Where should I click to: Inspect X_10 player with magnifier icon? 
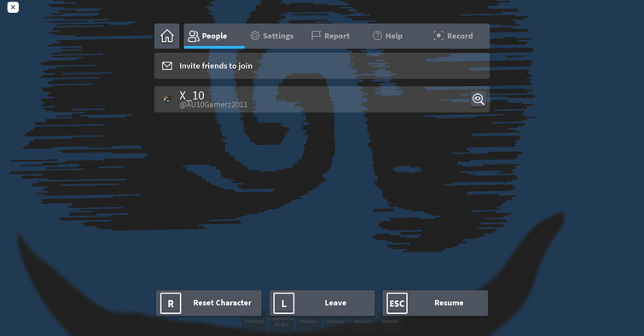(478, 99)
